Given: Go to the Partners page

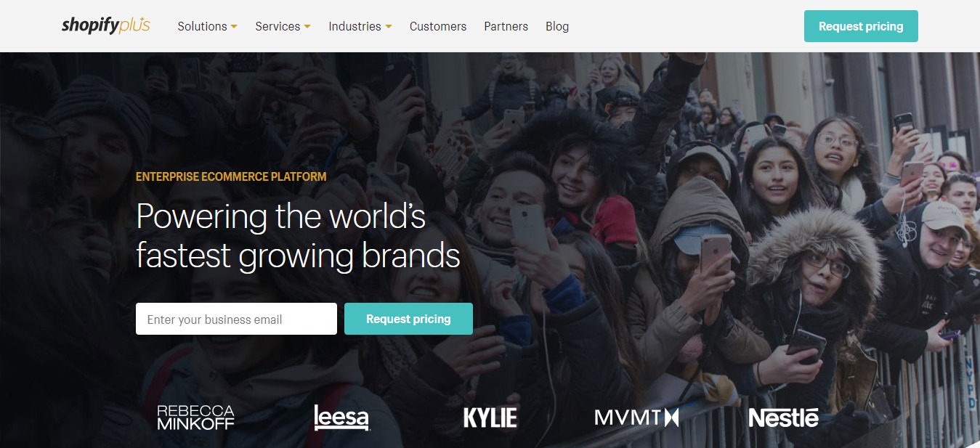Looking at the screenshot, I should 506,26.
